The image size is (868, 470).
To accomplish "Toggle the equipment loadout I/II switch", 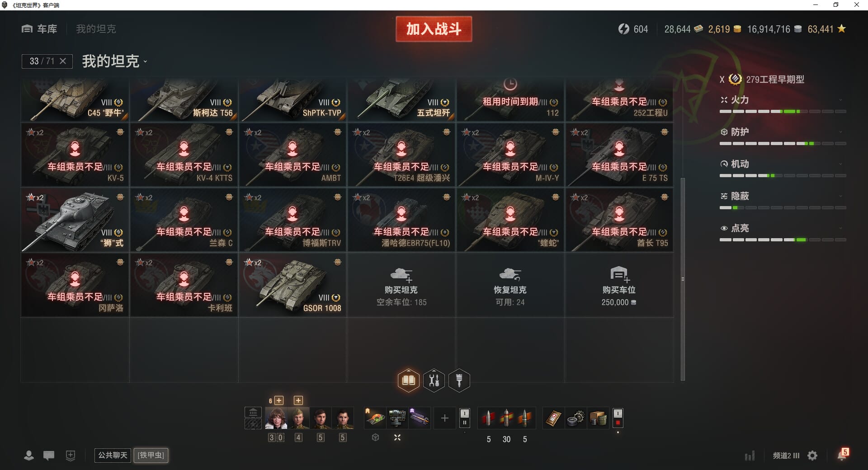I will pyautogui.click(x=464, y=418).
